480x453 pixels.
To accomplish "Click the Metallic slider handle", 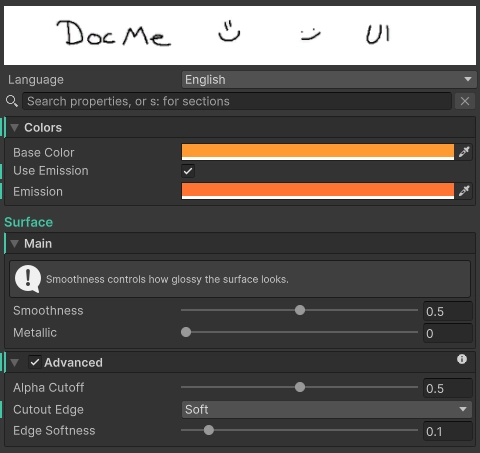I will (x=186, y=332).
